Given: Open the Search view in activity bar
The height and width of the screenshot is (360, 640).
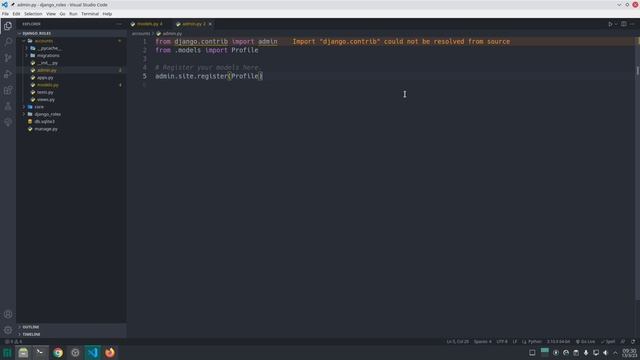Looking at the screenshot, I should (8, 42).
